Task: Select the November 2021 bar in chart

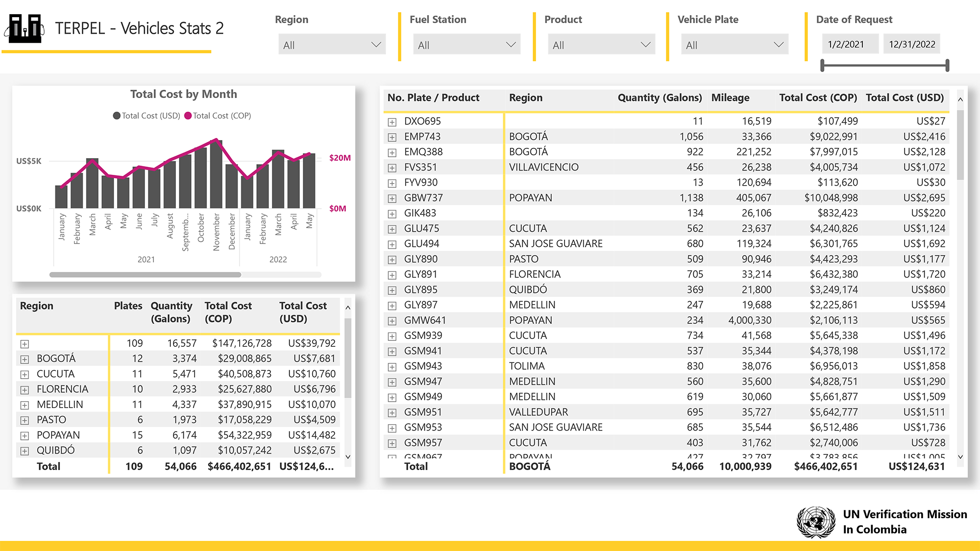Action: tap(216, 174)
